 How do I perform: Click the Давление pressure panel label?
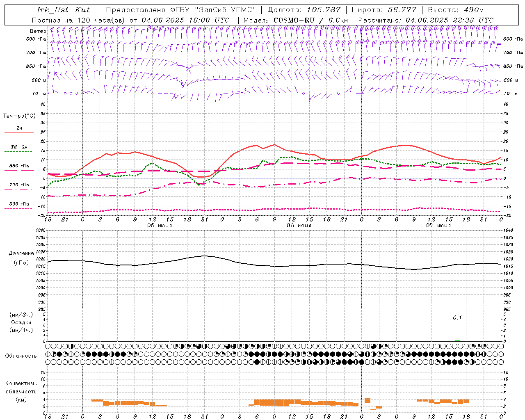21,253
